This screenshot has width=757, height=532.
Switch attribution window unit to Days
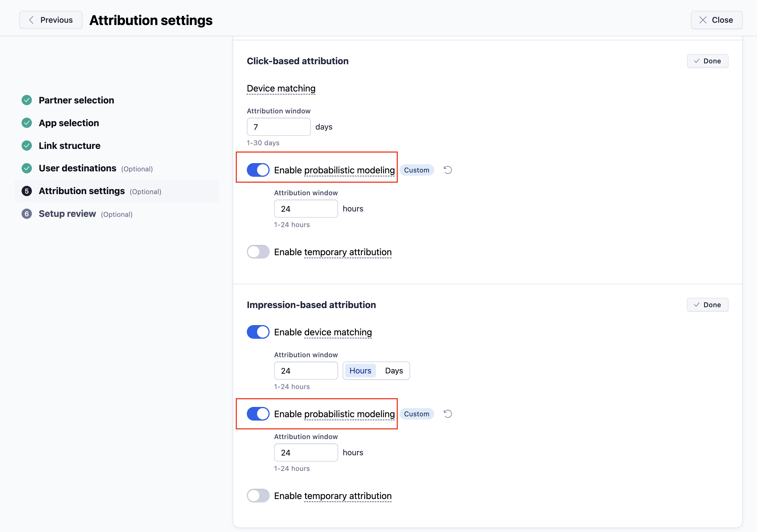(x=394, y=371)
